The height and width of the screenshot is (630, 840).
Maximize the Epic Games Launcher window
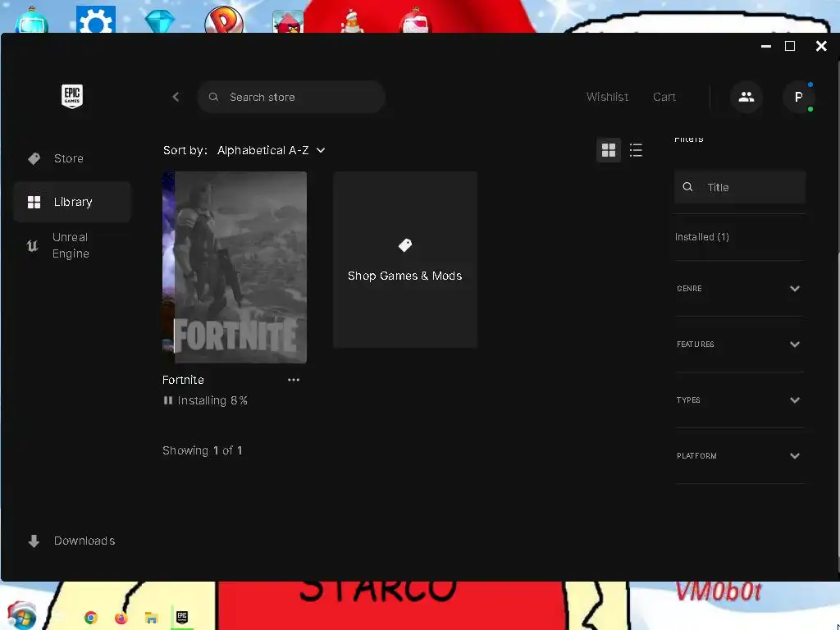(x=790, y=47)
